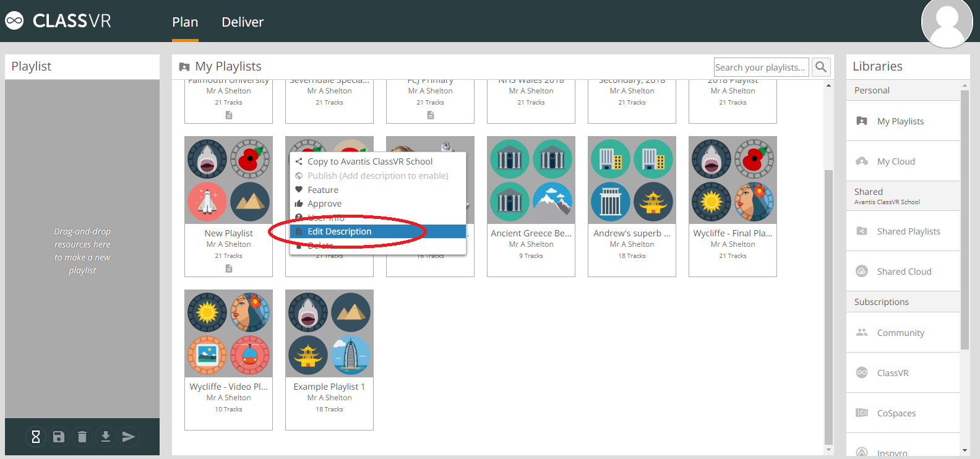
Task: Open Shared Cloud library
Action: pyautogui.click(x=903, y=271)
